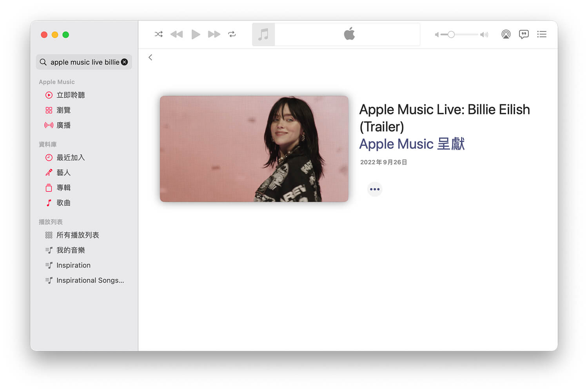This screenshot has height=391, width=588.
Task: Click the search magnifier icon
Action: point(43,62)
